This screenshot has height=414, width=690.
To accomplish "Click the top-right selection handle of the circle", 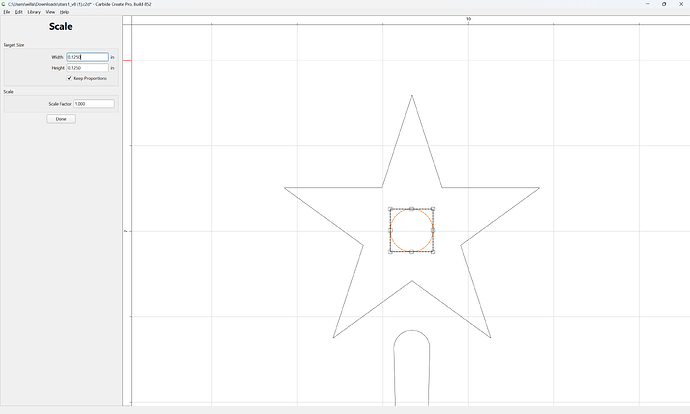I will point(433,209).
